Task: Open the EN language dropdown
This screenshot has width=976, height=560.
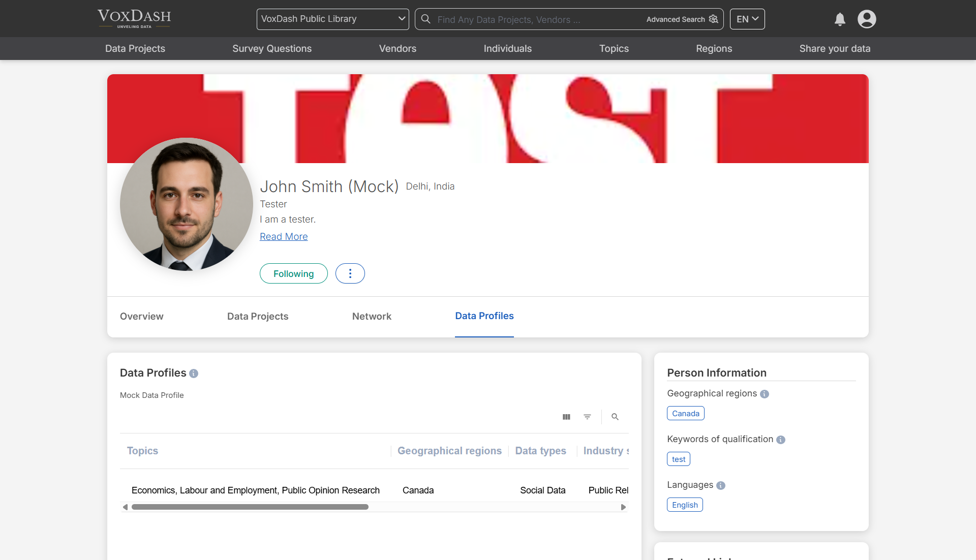Action: 747,19
